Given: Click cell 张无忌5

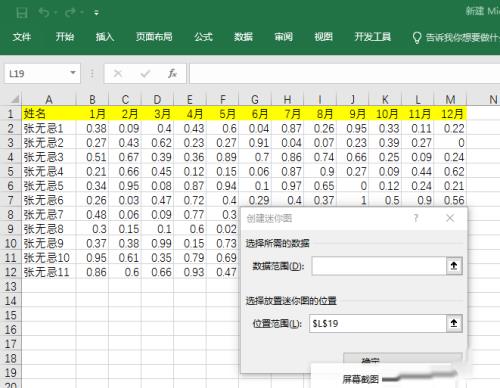Looking at the screenshot, I should coord(49,186).
